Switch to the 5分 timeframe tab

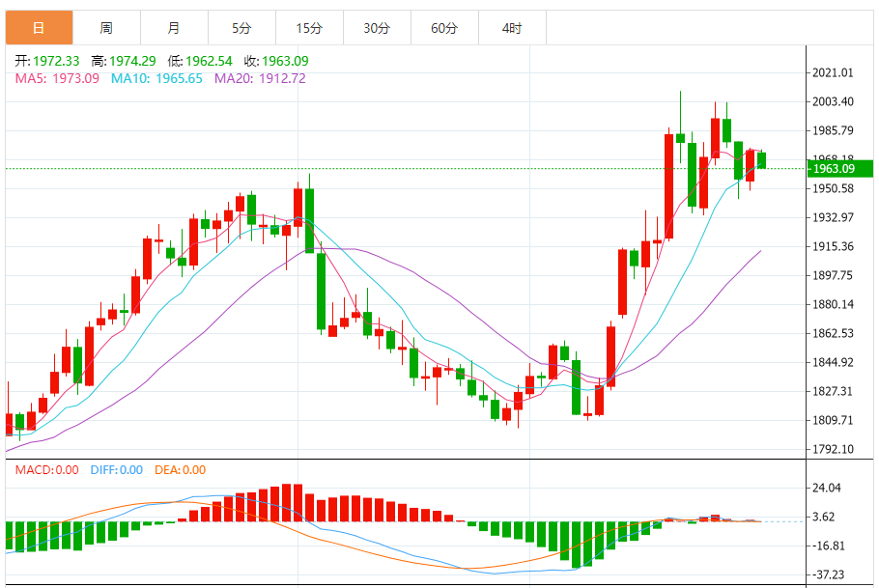pyautogui.click(x=241, y=28)
